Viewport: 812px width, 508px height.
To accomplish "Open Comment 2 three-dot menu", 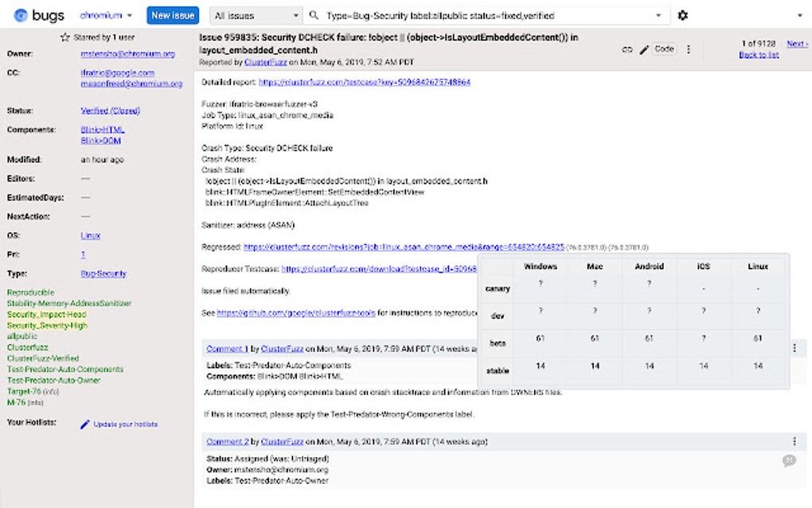I will click(x=794, y=441).
